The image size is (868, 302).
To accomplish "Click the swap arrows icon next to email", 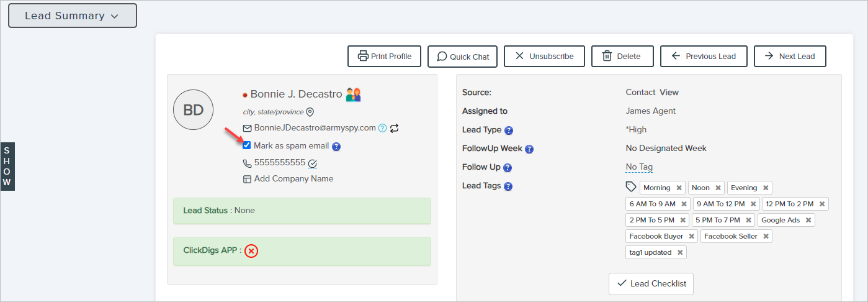I will pyautogui.click(x=394, y=129).
